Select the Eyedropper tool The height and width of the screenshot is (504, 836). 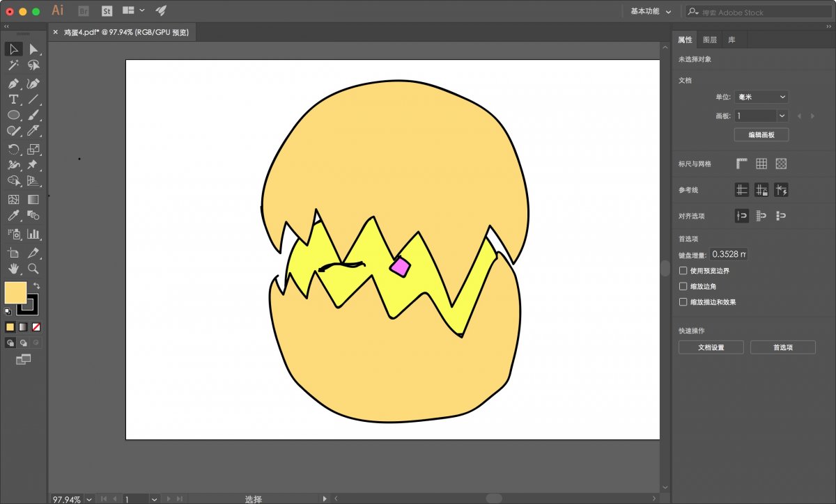(13, 216)
